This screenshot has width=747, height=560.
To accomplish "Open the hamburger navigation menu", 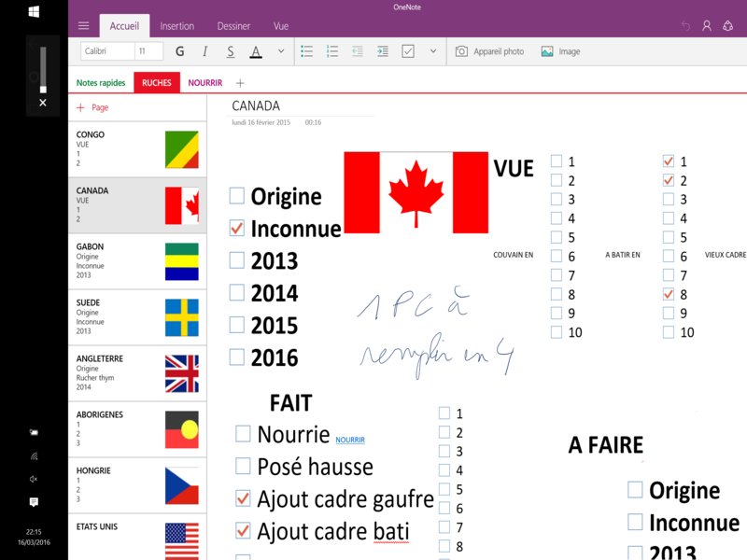I will [x=84, y=26].
